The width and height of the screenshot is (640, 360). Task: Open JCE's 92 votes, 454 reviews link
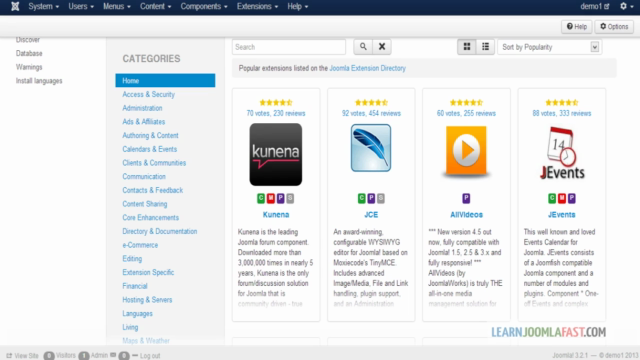click(371, 113)
